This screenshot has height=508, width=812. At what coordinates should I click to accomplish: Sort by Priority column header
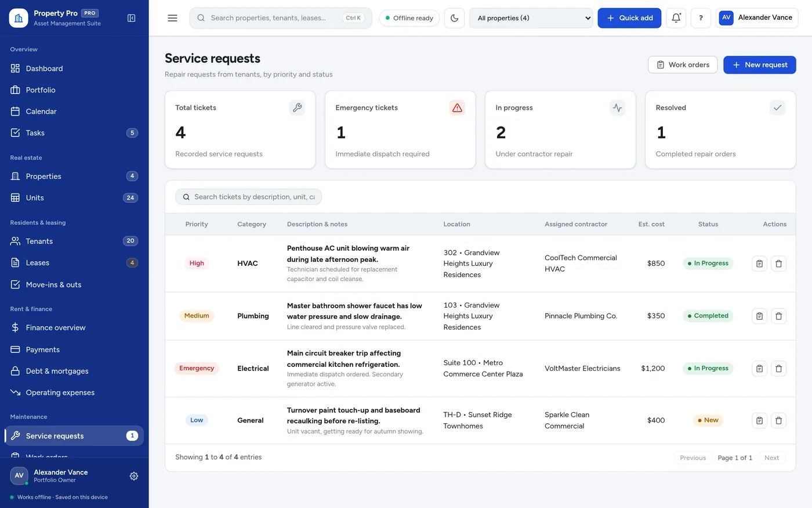coord(197,224)
